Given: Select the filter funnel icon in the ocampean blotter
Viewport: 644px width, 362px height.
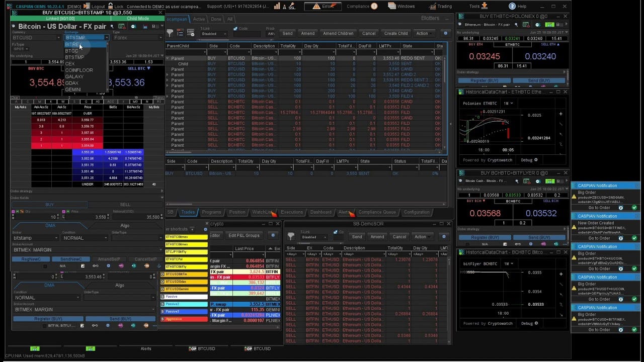Looking at the screenshot, I should 170,34.
